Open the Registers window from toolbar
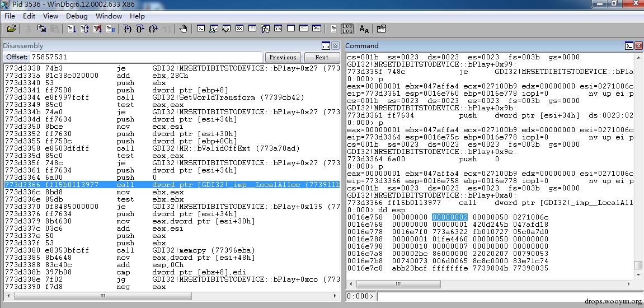This screenshot has height=308, width=644. click(x=239, y=29)
